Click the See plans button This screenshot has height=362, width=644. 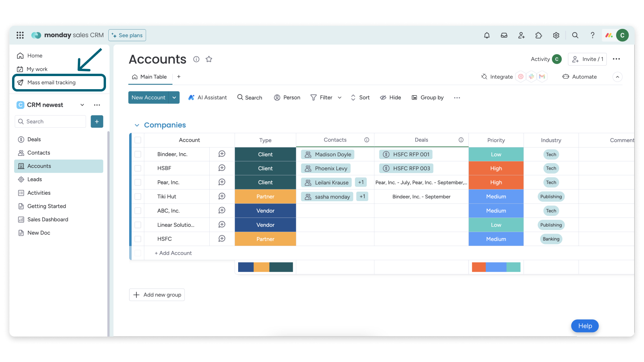[x=127, y=35]
